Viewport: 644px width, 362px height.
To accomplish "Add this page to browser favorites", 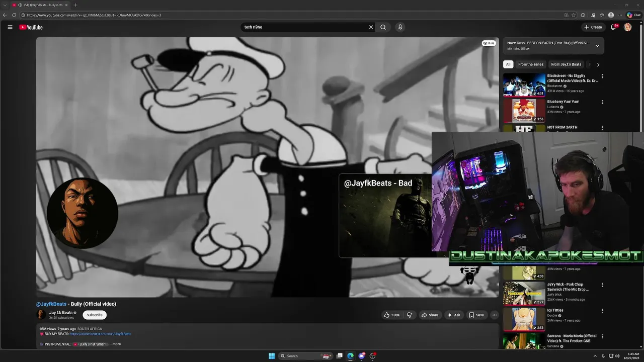I will (x=574, y=15).
